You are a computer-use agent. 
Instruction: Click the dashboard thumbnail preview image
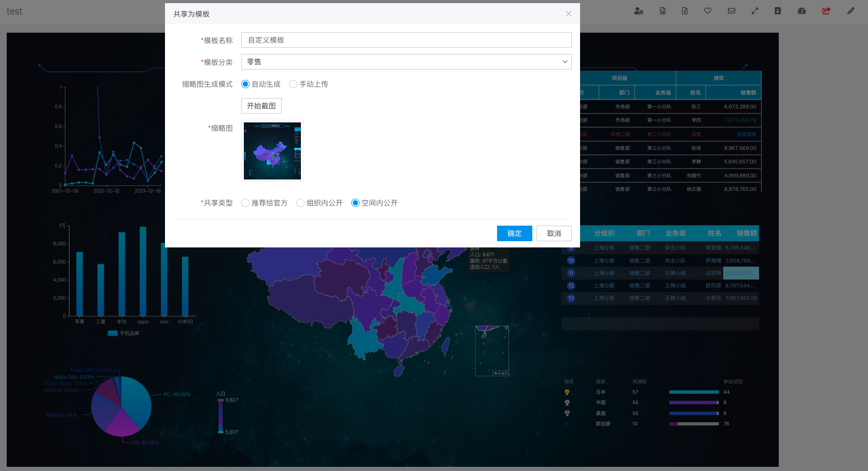(272, 151)
